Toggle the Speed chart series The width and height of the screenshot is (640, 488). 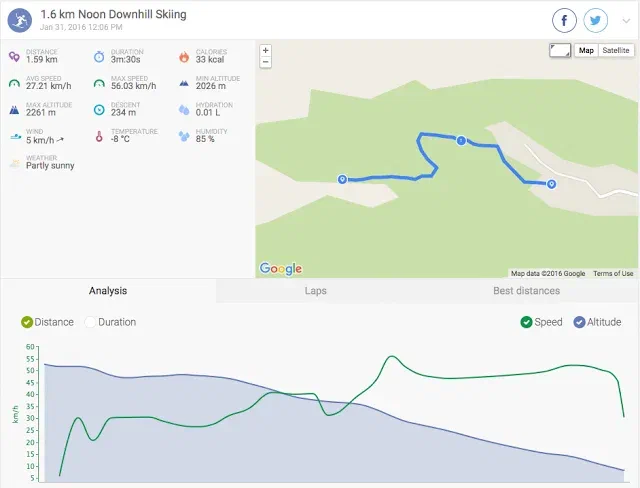526,322
